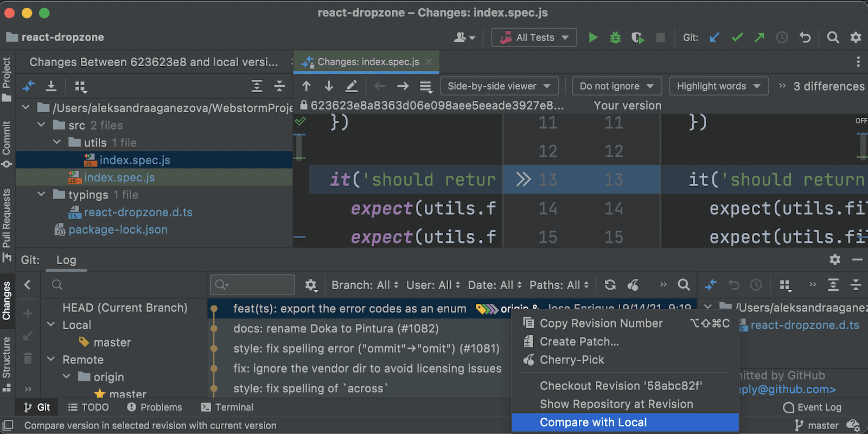Jump to previous difference arrow up

tap(307, 86)
